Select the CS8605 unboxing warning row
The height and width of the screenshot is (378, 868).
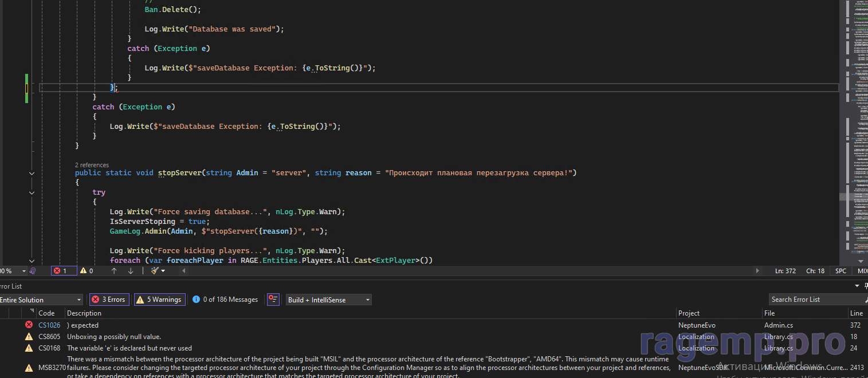click(434, 337)
